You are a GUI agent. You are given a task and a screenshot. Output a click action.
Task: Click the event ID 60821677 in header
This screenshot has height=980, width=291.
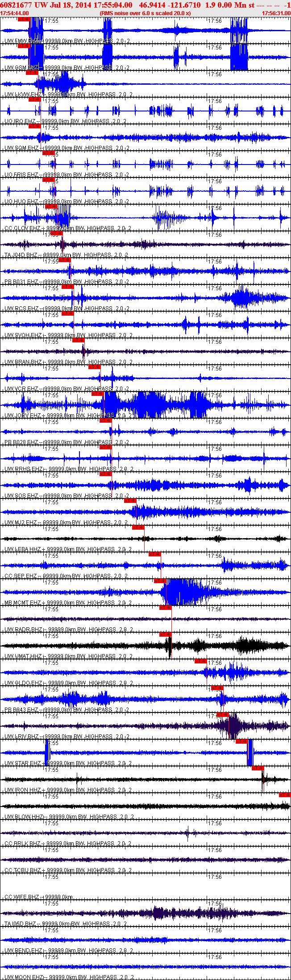[x=16, y=4]
